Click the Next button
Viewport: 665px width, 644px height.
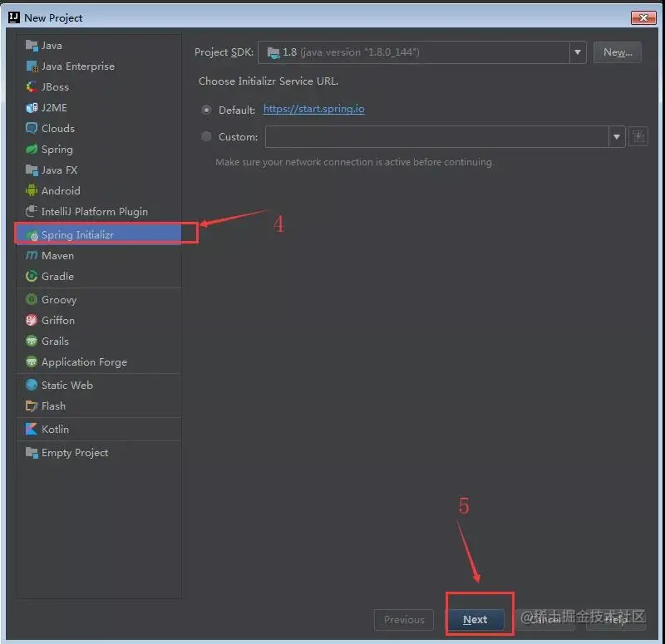475,619
